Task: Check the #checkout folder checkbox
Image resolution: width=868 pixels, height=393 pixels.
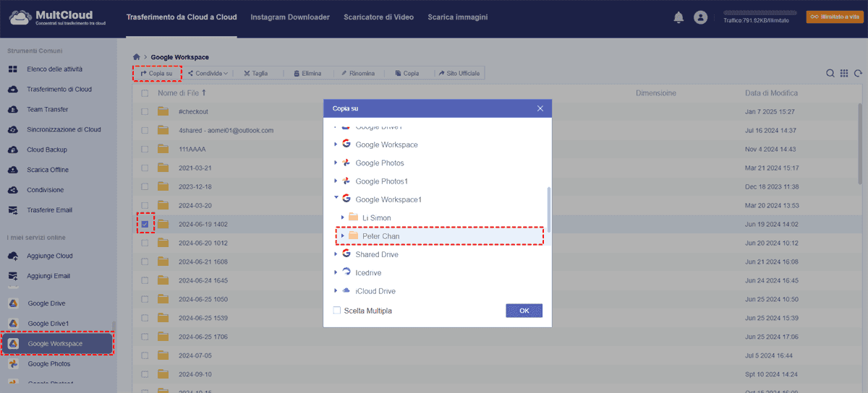Action: (145, 111)
